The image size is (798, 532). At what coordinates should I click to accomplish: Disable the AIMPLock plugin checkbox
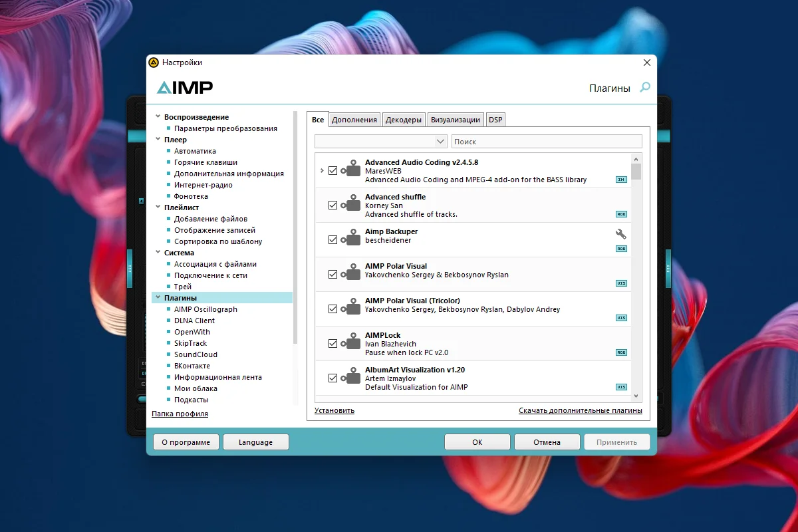tap(333, 344)
